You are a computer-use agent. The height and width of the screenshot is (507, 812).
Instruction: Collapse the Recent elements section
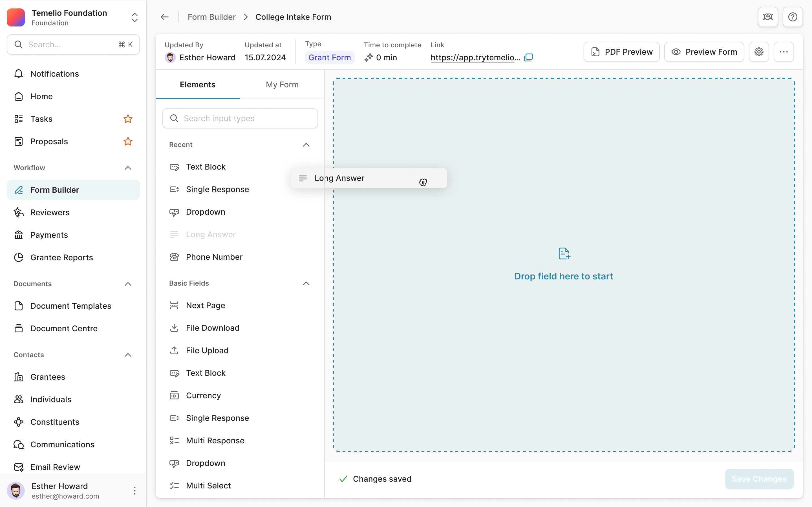[306, 145]
